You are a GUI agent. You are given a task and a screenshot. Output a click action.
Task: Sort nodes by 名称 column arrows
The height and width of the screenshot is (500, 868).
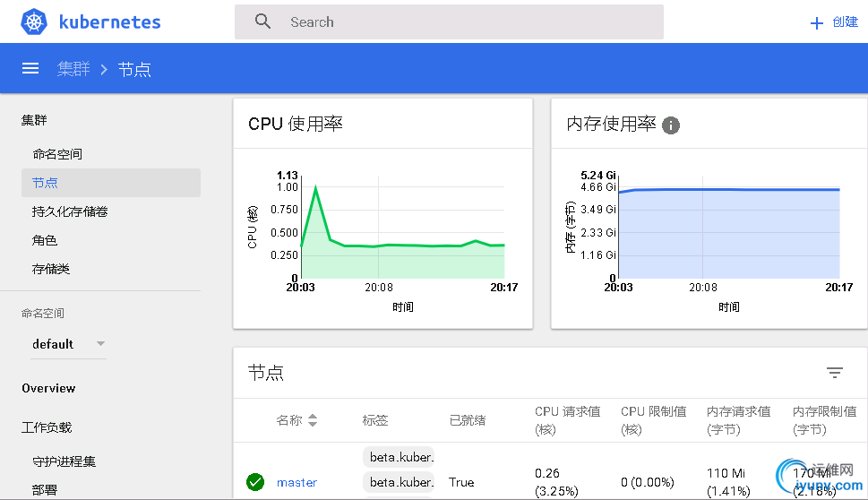(313, 420)
